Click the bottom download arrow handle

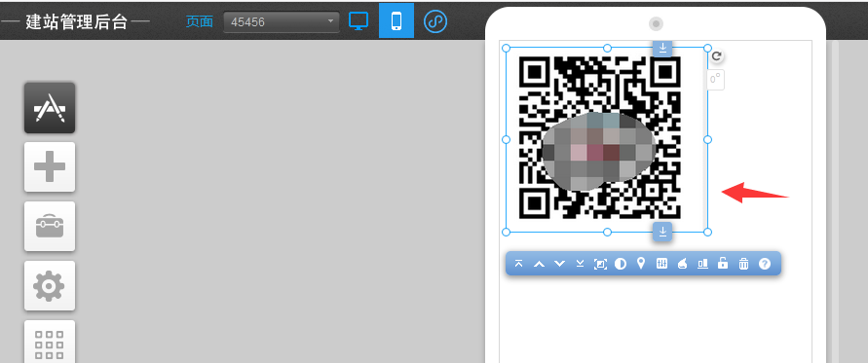point(662,232)
